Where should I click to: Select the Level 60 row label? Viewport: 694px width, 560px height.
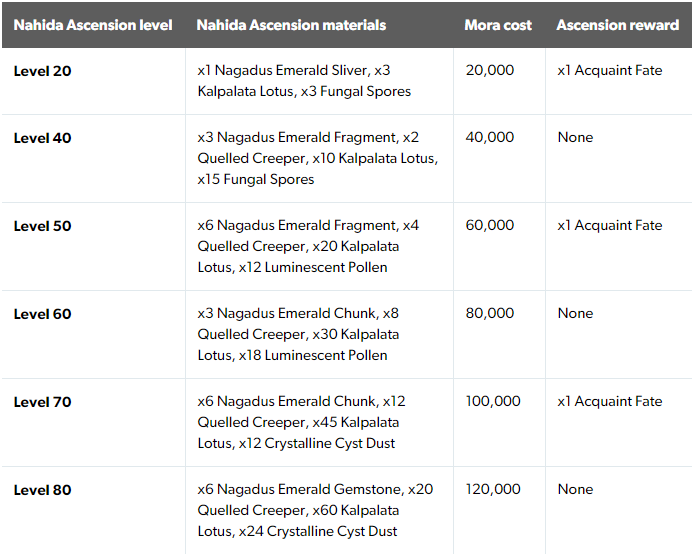click(42, 314)
